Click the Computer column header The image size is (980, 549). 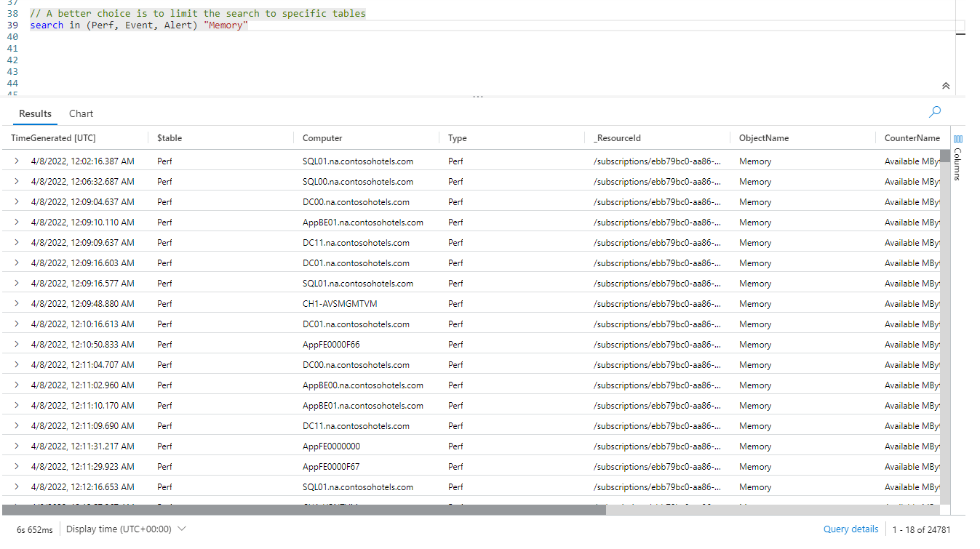click(x=322, y=138)
